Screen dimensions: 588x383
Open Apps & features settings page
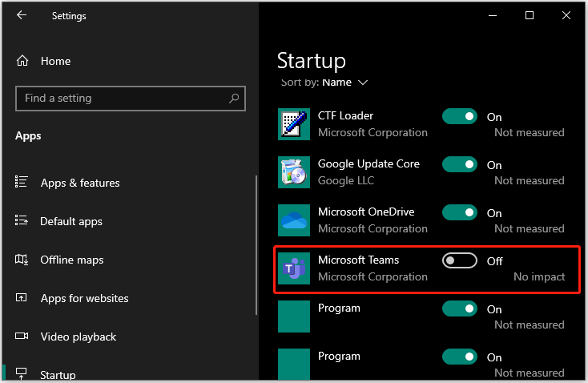coord(80,183)
